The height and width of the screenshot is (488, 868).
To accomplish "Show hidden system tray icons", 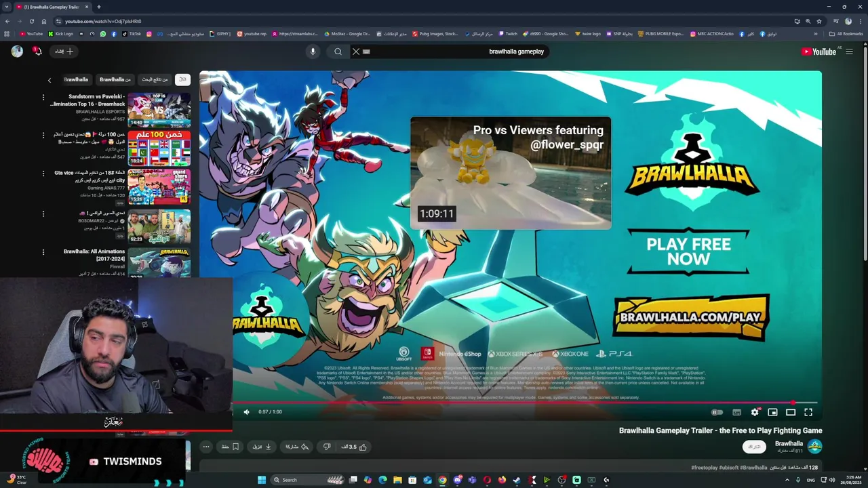I will (x=787, y=480).
